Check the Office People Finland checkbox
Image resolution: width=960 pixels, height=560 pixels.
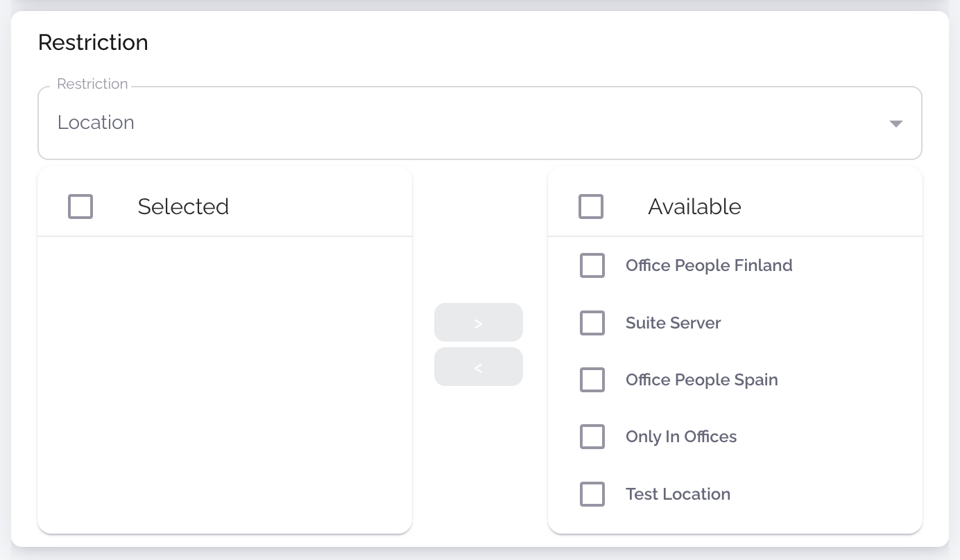[592, 265]
